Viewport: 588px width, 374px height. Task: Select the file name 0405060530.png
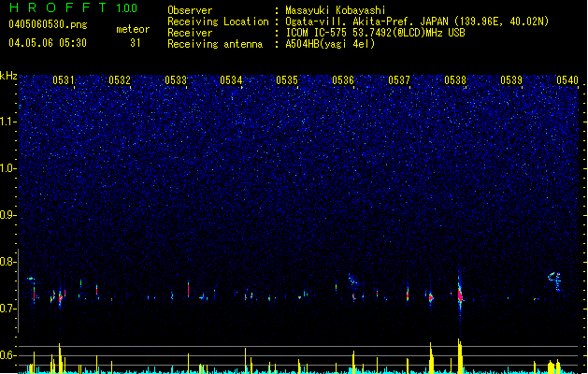48,24
